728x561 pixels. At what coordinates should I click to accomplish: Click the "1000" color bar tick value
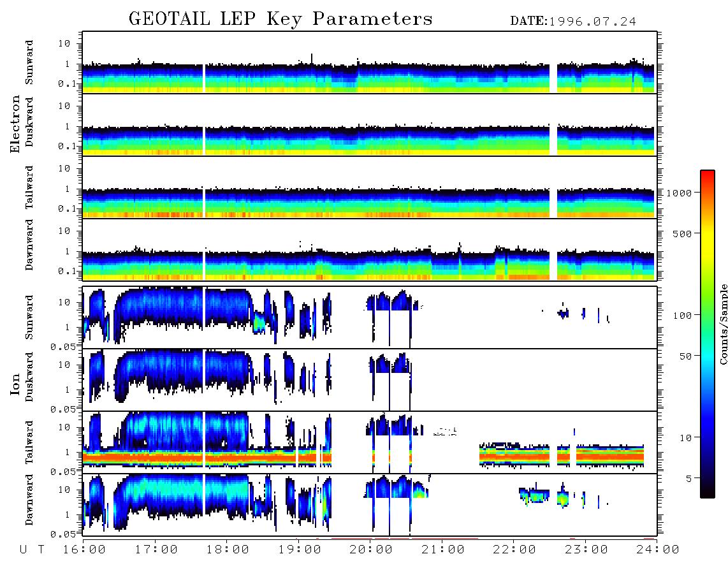pos(680,193)
